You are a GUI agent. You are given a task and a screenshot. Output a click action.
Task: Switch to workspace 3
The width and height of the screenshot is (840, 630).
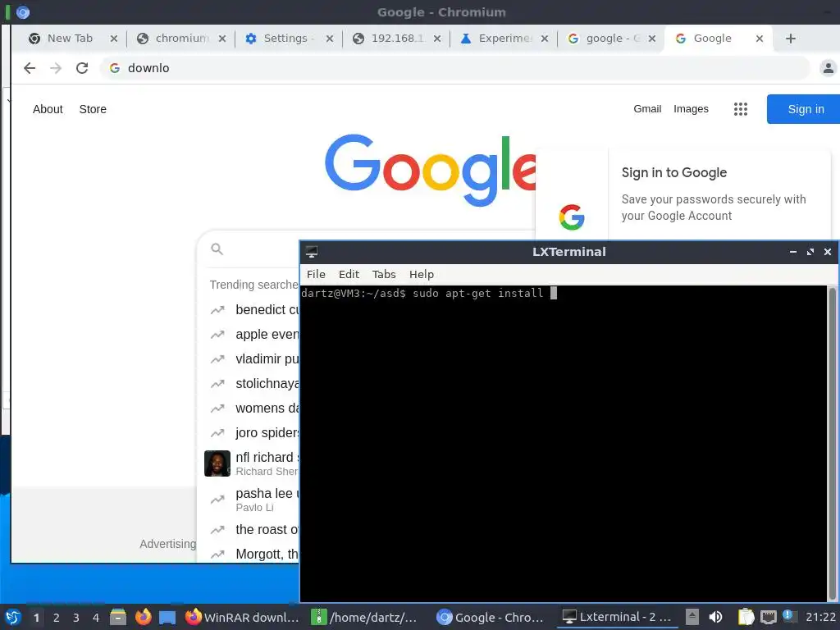pyautogui.click(x=76, y=618)
